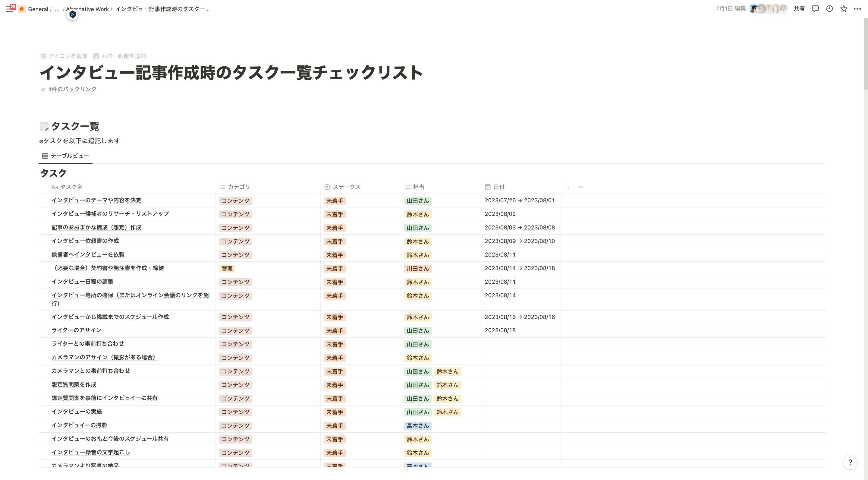The height and width of the screenshot is (480, 868).
Task: Expand the collapsed breadcrumb ellipsis
Action: (57, 9)
